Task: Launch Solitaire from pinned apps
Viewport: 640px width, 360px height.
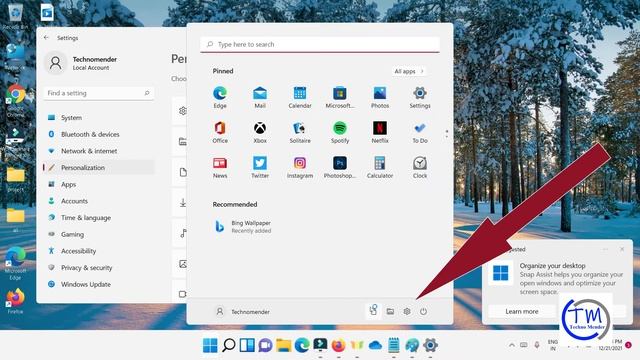Action: click(300, 133)
